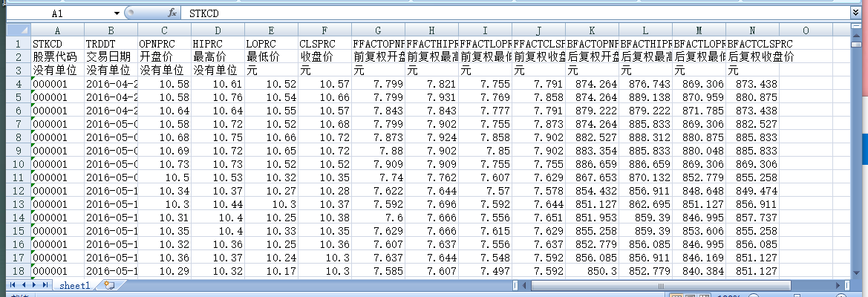Select column G header

pos(378,30)
